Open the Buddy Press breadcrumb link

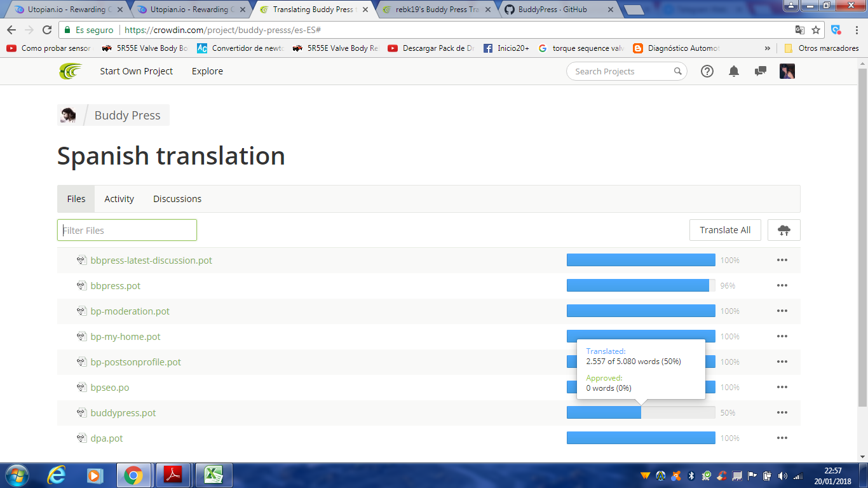point(127,115)
